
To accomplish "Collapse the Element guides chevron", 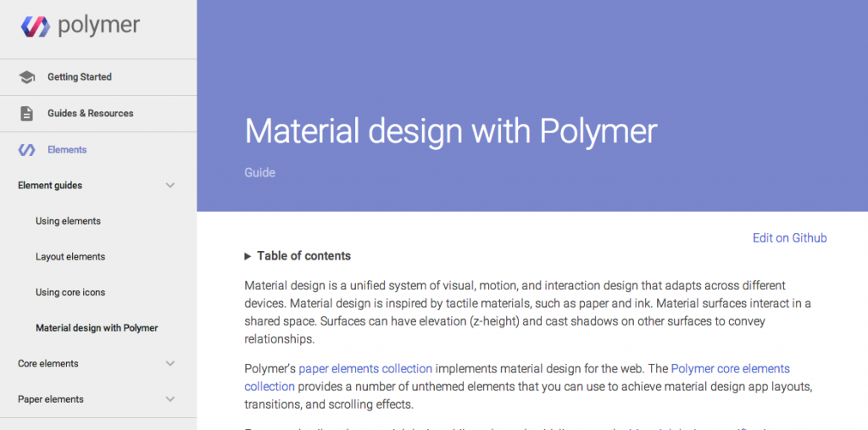I will click(170, 186).
